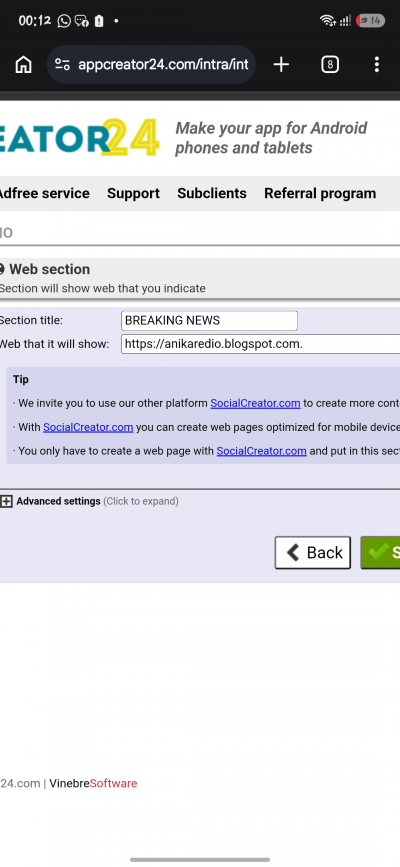This screenshot has width=400, height=867.
Task: Open a new tab with plus icon
Action: (x=281, y=65)
